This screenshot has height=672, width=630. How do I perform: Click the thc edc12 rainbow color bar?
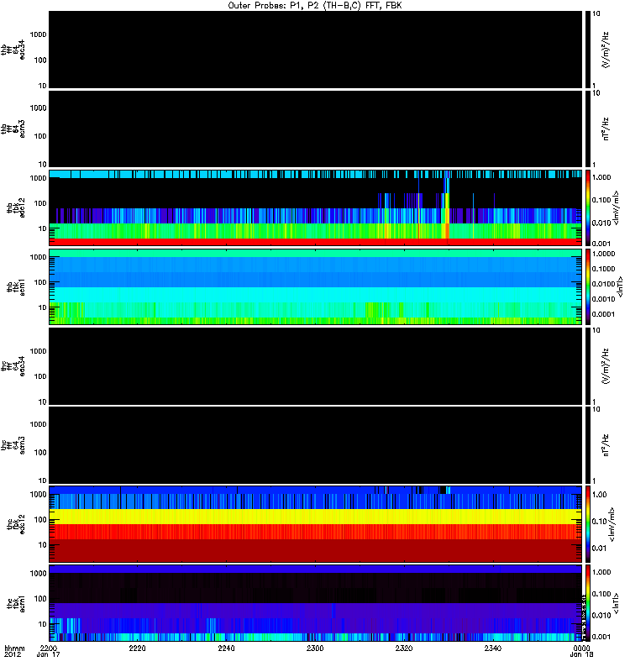[x=588, y=522]
